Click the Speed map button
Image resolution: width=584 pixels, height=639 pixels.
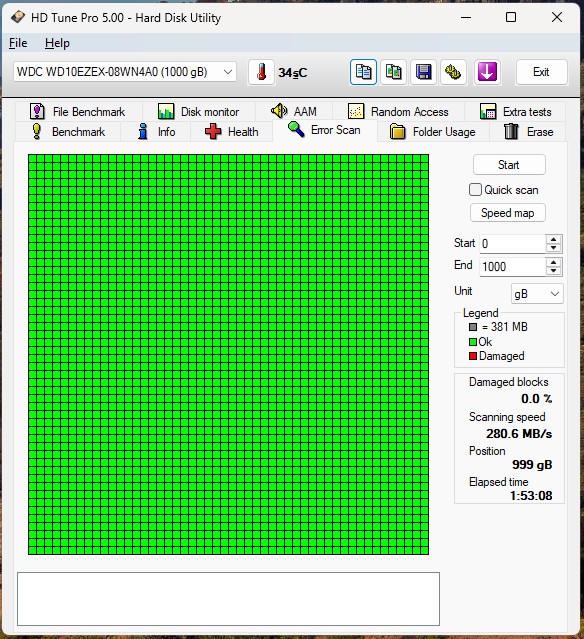click(x=508, y=213)
